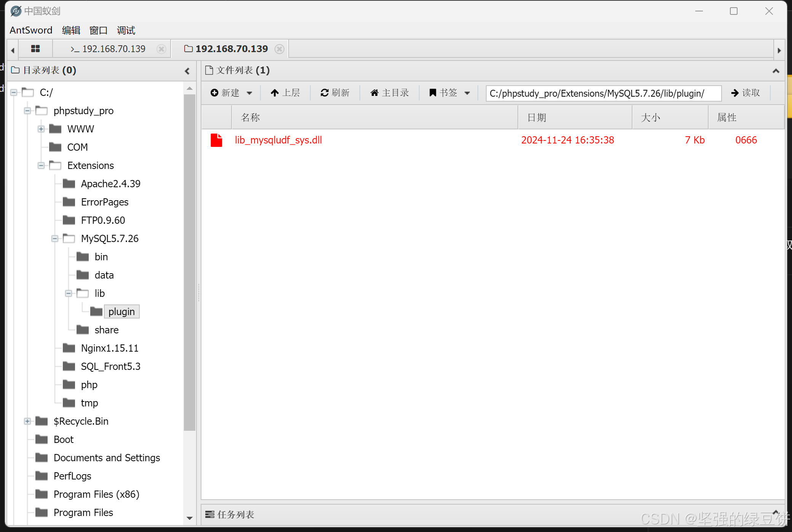Go to home directory (主目录)
This screenshot has height=532, width=792.
point(390,93)
